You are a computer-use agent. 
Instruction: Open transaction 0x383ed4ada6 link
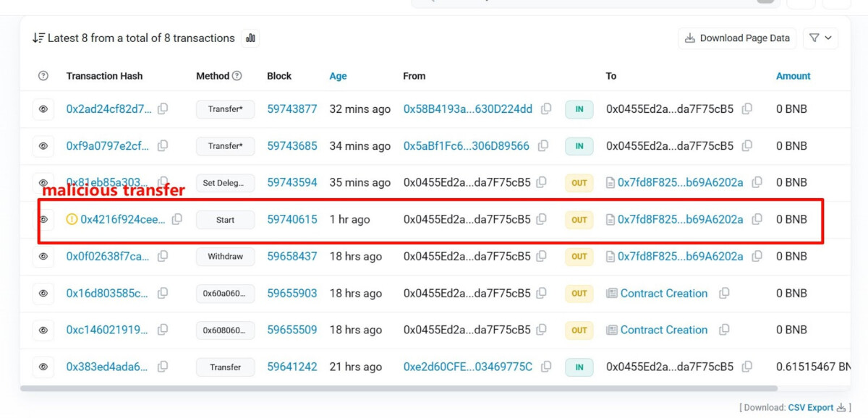(108, 367)
